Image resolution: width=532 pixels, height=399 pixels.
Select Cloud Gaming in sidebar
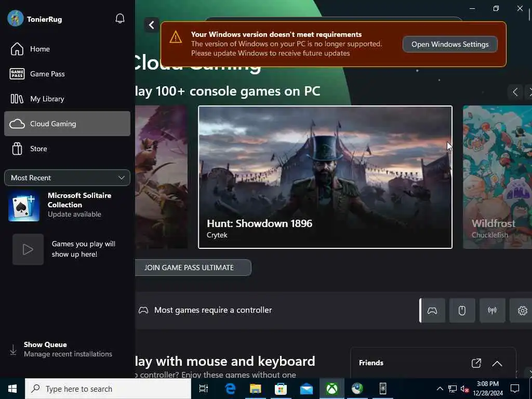click(67, 124)
